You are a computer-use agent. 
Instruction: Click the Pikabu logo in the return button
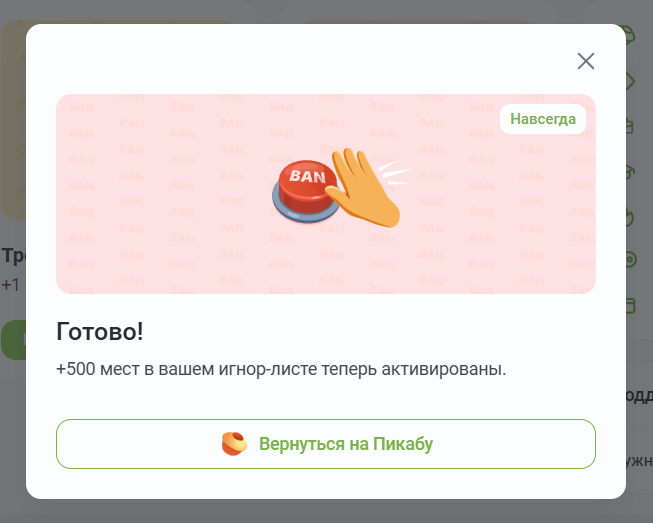[234, 444]
